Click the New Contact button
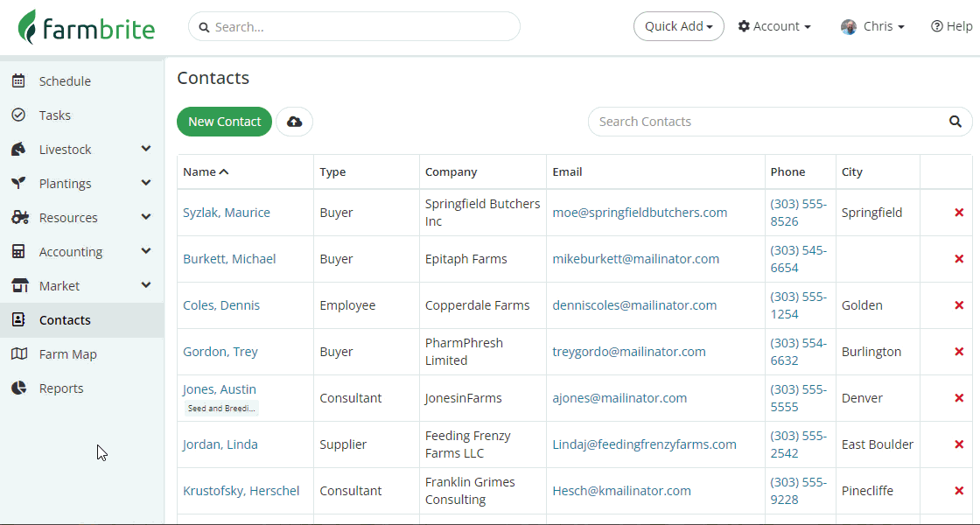The width and height of the screenshot is (980, 525). 224,122
